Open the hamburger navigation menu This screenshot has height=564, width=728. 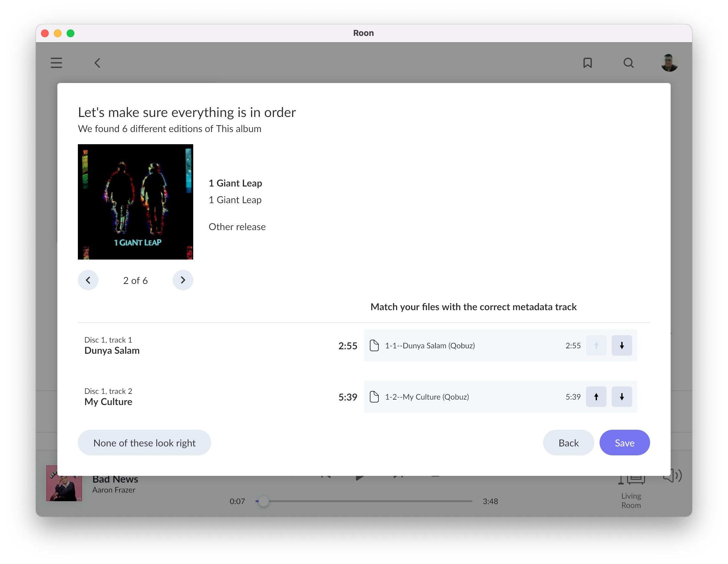point(56,63)
